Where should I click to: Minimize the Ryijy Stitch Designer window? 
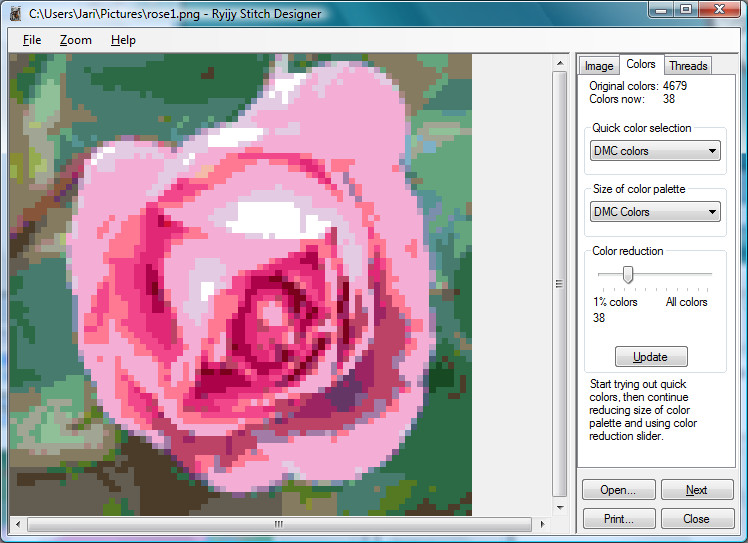pos(661,10)
